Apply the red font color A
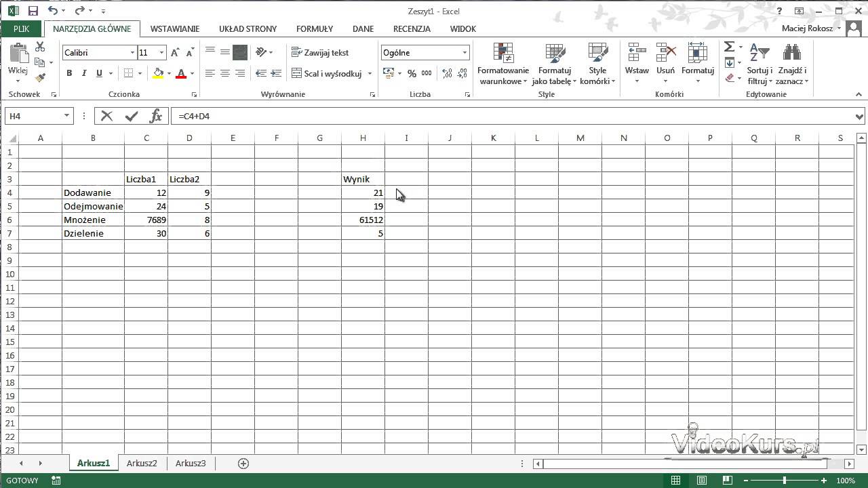 click(181, 73)
